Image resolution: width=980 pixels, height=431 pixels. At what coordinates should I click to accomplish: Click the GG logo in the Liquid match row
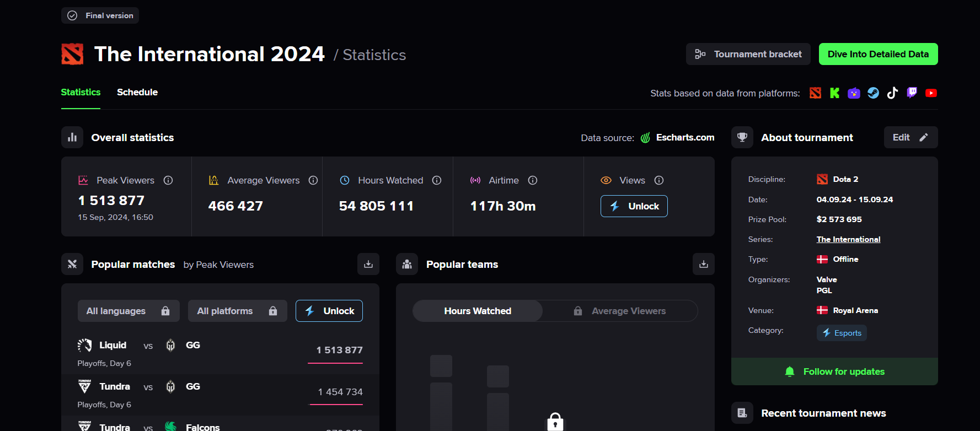[x=171, y=345]
